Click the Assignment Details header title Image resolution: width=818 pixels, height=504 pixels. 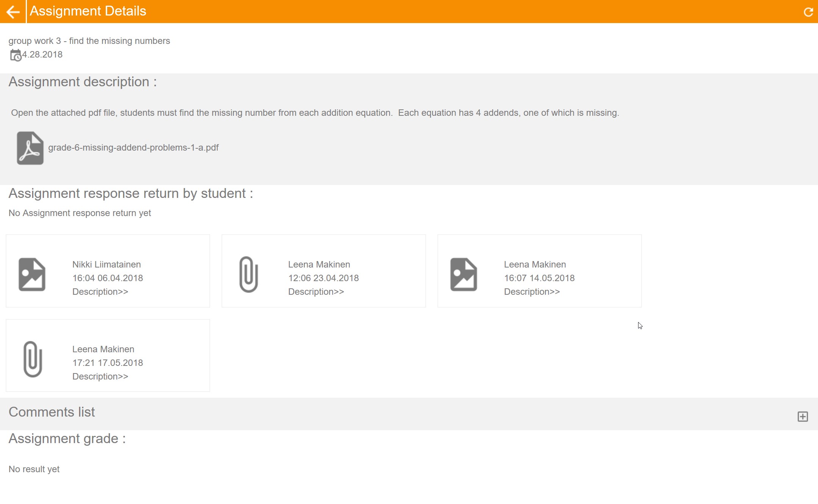click(88, 11)
